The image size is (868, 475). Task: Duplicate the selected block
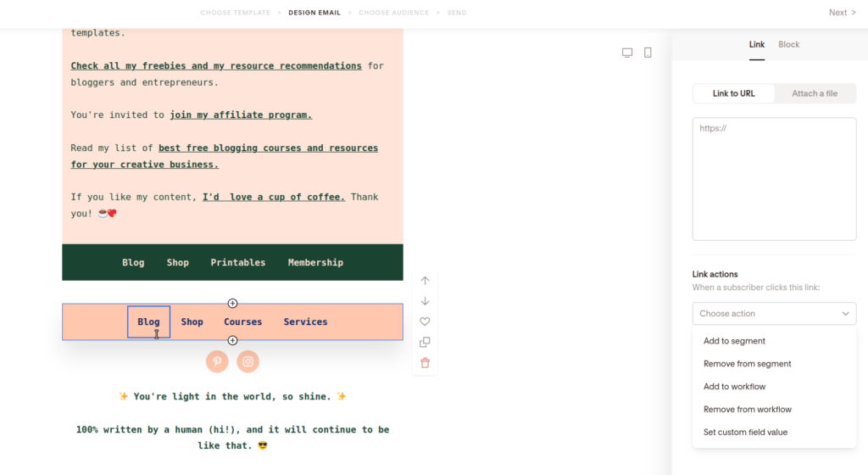point(425,342)
